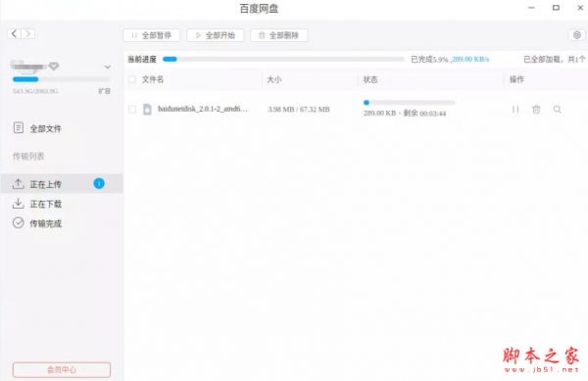Click the upload count badge on 正在上传
This screenshot has width=588, height=381.
point(99,183)
